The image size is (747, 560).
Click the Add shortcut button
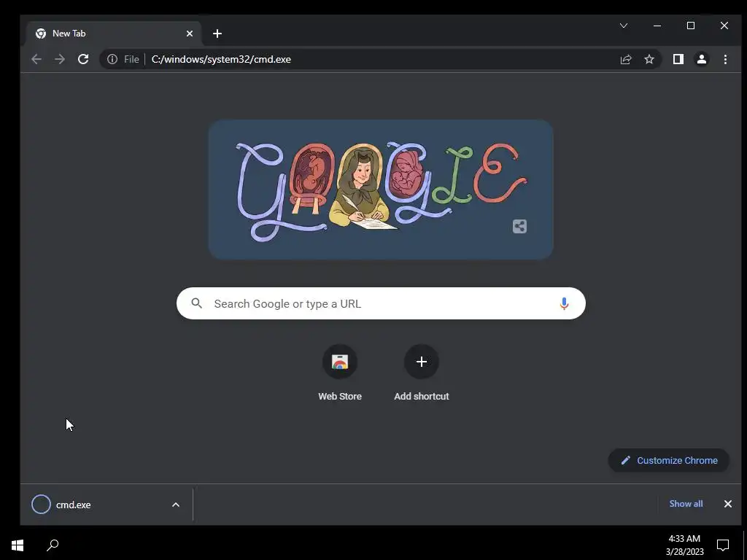pos(421,373)
